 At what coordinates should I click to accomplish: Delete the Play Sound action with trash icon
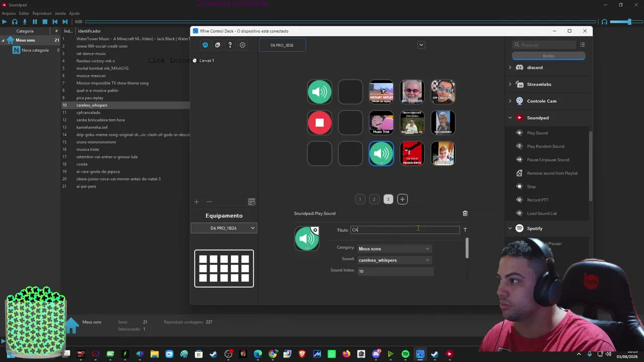pyautogui.click(x=465, y=213)
